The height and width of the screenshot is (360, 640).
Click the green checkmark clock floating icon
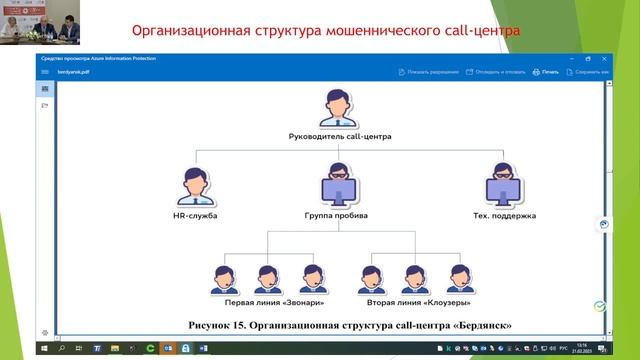tap(600, 306)
